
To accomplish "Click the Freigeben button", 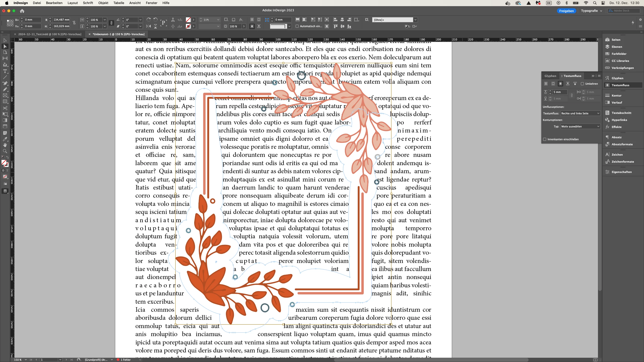I will pyautogui.click(x=566, y=11).
